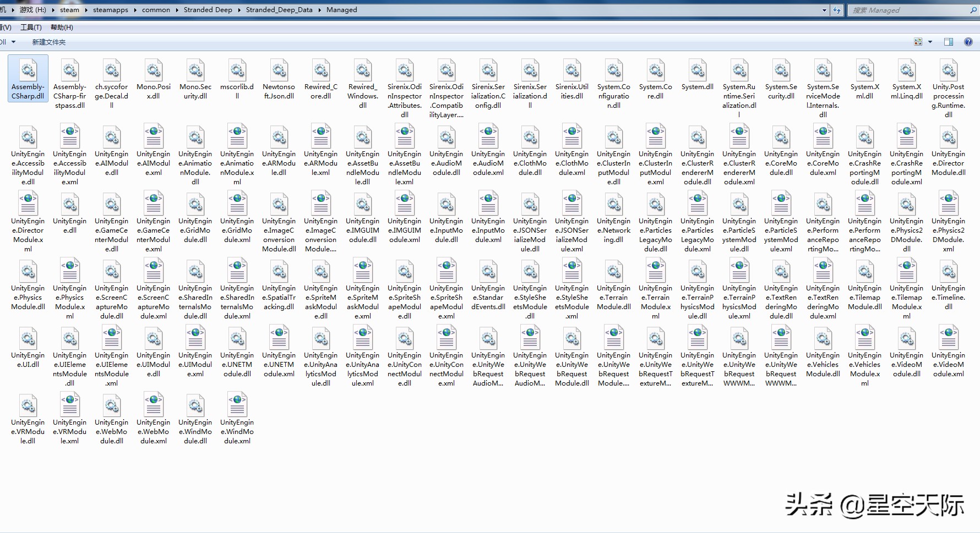Expand the view options dropdown arrow
Screen dimensions: 980x533
point(930,42)
